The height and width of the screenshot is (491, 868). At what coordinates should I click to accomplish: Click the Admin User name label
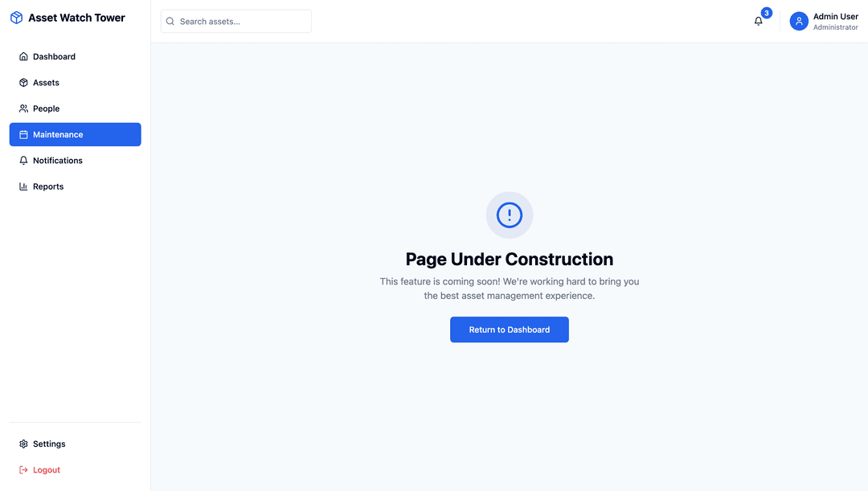[835, 16]
